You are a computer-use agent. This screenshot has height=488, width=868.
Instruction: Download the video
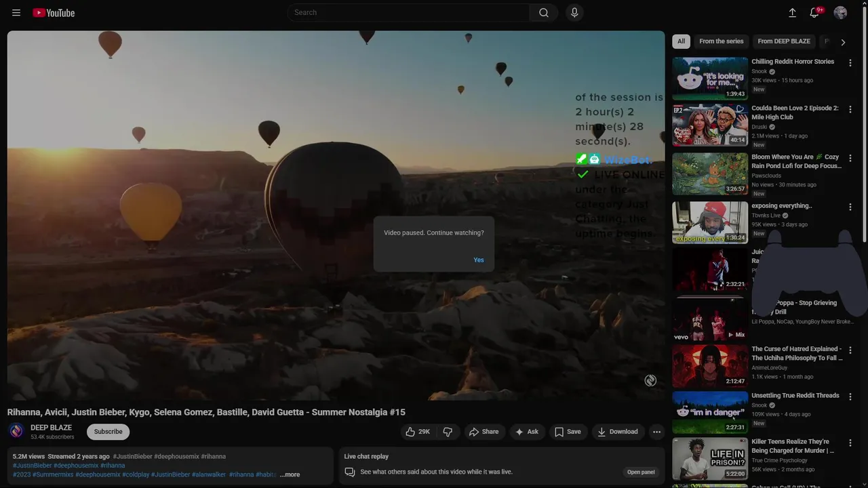click(618, 432)
